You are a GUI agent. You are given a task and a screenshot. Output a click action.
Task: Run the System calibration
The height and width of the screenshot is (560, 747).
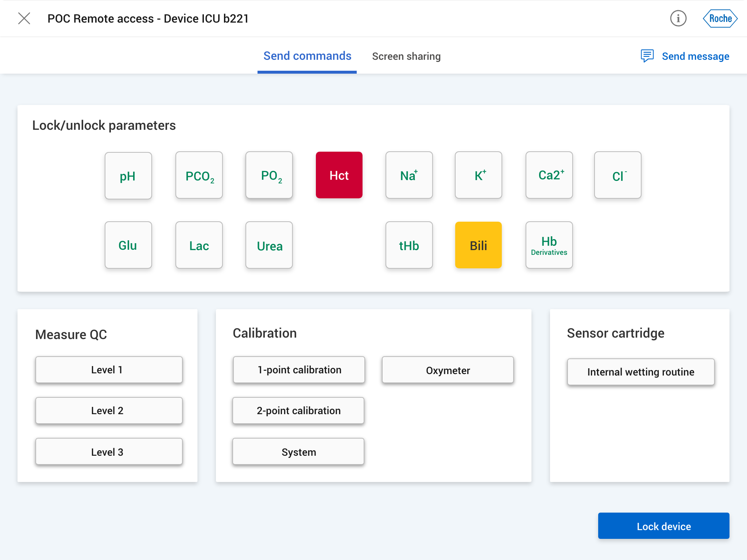(x=298, y=452)
